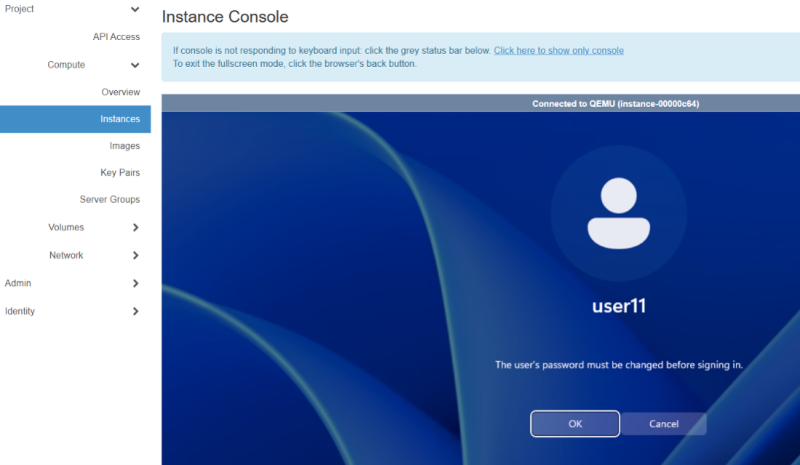The height and width of the screenshot is (465, 800).
Task: Click the grey 'Connected to QEMU' status bar
Action: (481, 104)
